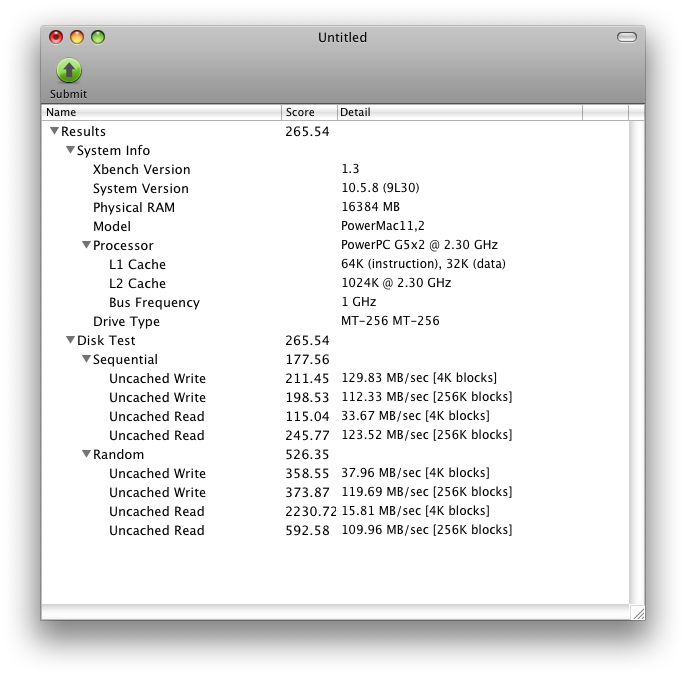Collapse the Results disclosure triangle
The width and height of the screenshot is (686, 676).
coord(54,131)
